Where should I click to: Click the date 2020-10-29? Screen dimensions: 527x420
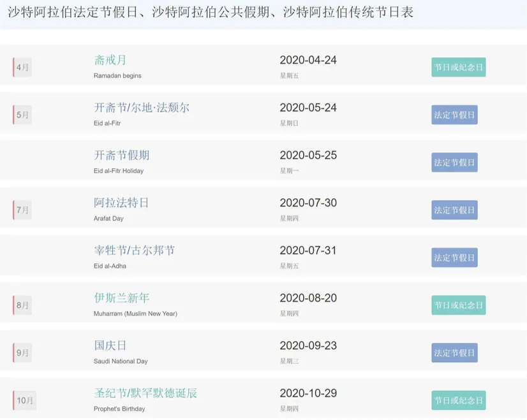point(308,393)
